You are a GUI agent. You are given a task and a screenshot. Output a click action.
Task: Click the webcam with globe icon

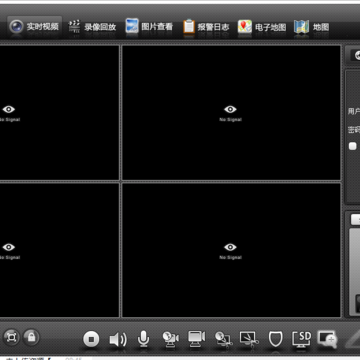pos(170,338)
